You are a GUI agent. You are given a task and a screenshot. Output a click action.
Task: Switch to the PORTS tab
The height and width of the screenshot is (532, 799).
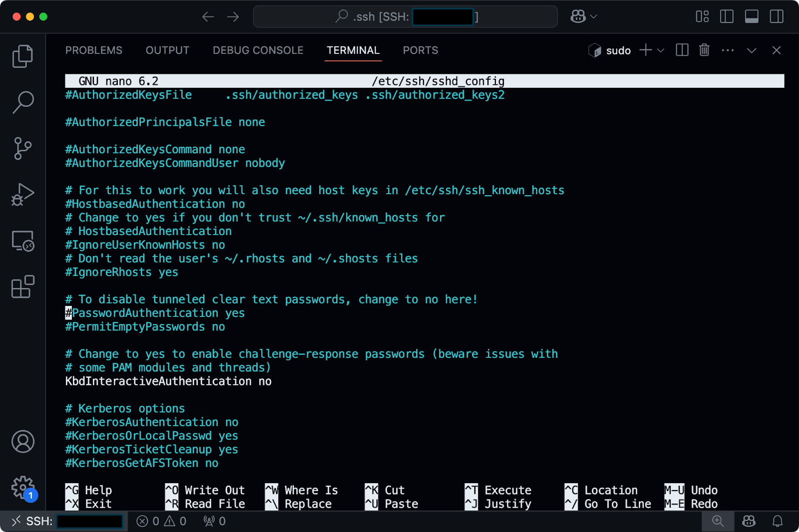pyautogui.click(x=420, y=50)
